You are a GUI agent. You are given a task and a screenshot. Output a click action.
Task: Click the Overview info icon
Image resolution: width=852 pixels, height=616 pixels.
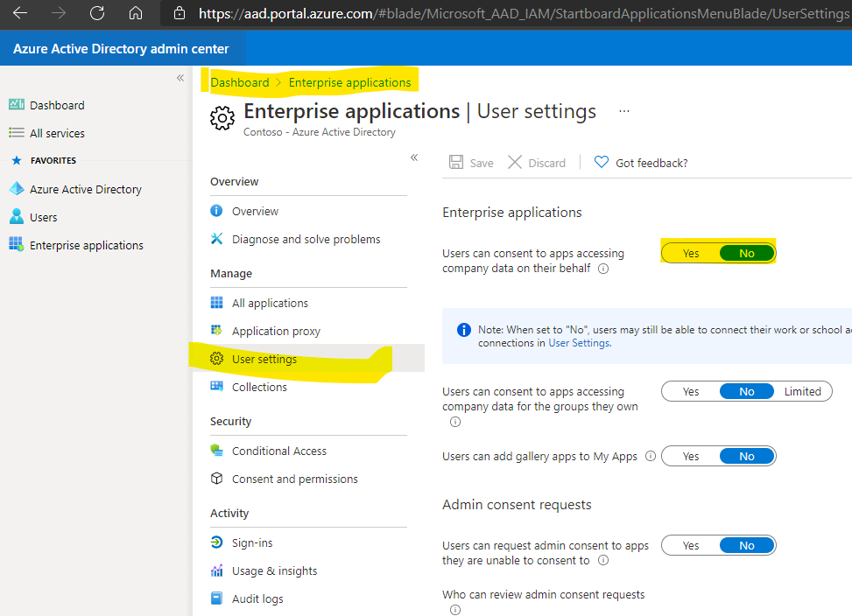[216, 211]
